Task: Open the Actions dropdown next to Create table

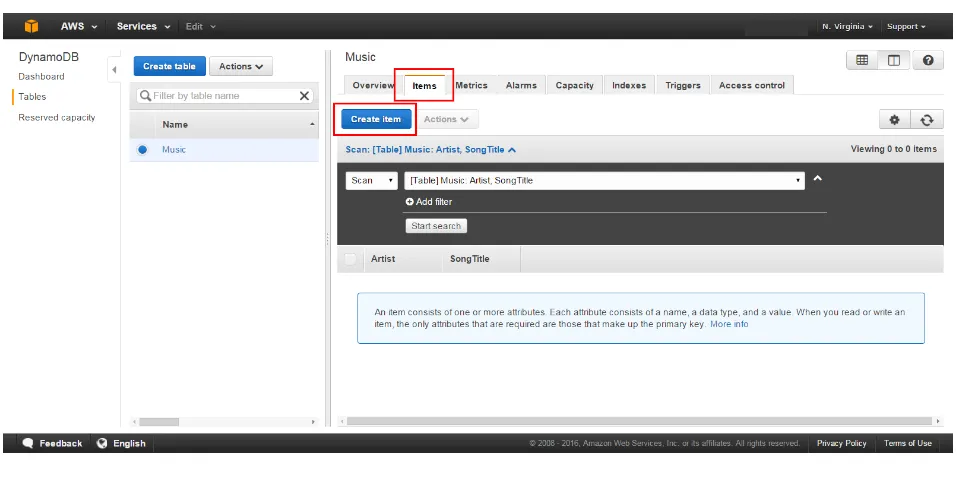Action: 241,66
